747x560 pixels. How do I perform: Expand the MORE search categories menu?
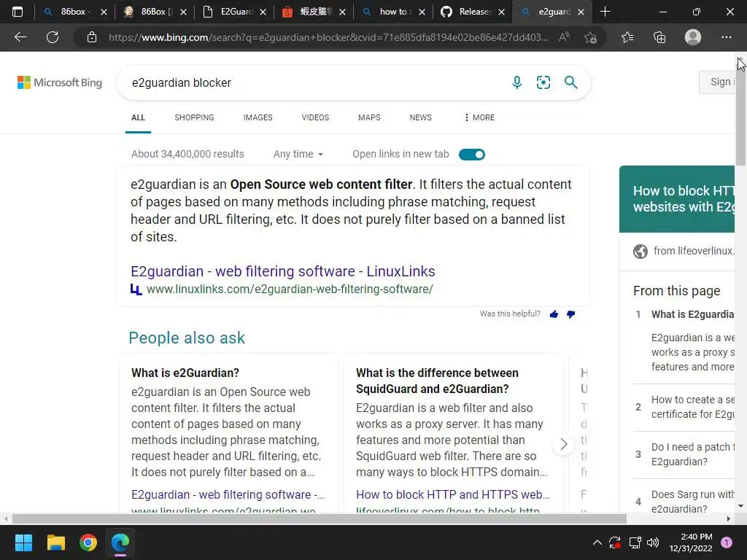[x=479, y=117]
